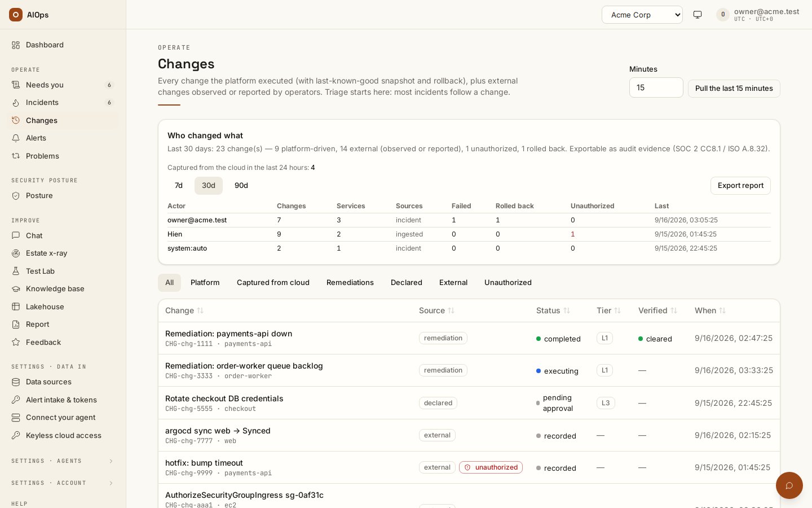This screenshot has width=812, height=508.
Task: Open the Acme Corp organization dropdown
Action: [642, 15]
